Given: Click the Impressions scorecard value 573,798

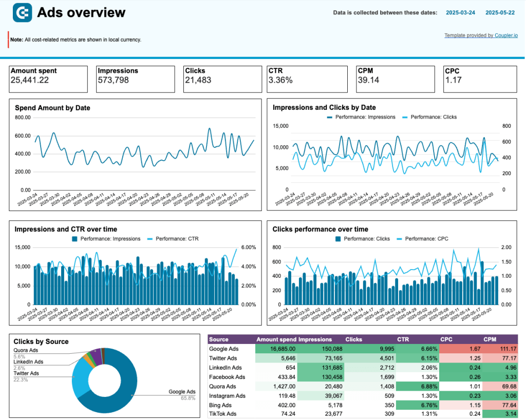Looking at the screenshot, I should pos(114,80).
